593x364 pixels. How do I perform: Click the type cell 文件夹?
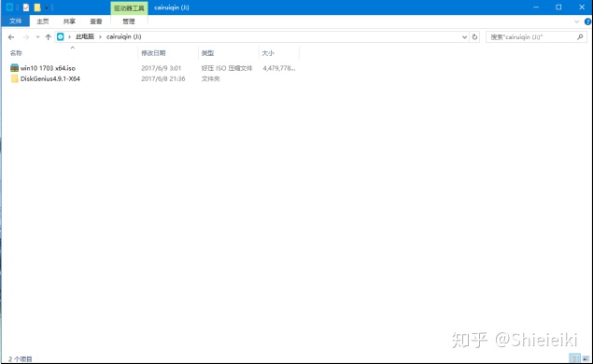pos(211,78)
